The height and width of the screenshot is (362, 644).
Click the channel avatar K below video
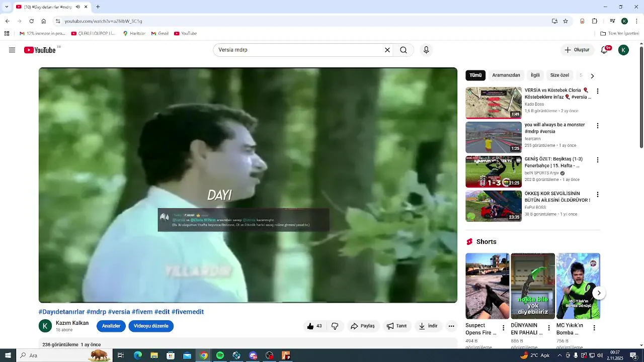point(45,326)
